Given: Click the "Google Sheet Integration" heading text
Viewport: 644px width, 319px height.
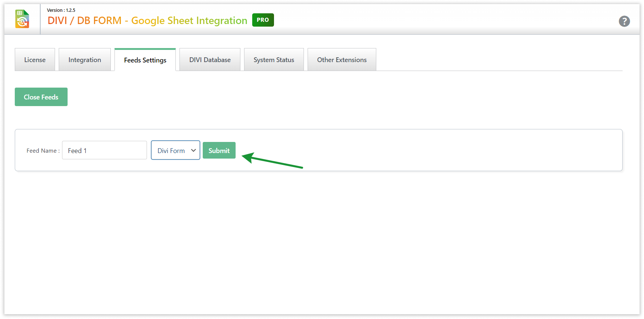Looking at the screenshot, I should (x=189, y=21).
